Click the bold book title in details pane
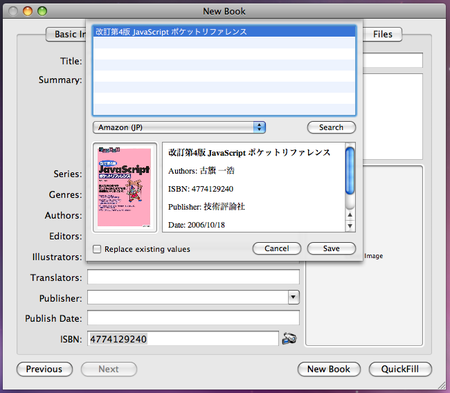Image resolution: width=450 pixels, height=393 pixels. pos(249,153)
